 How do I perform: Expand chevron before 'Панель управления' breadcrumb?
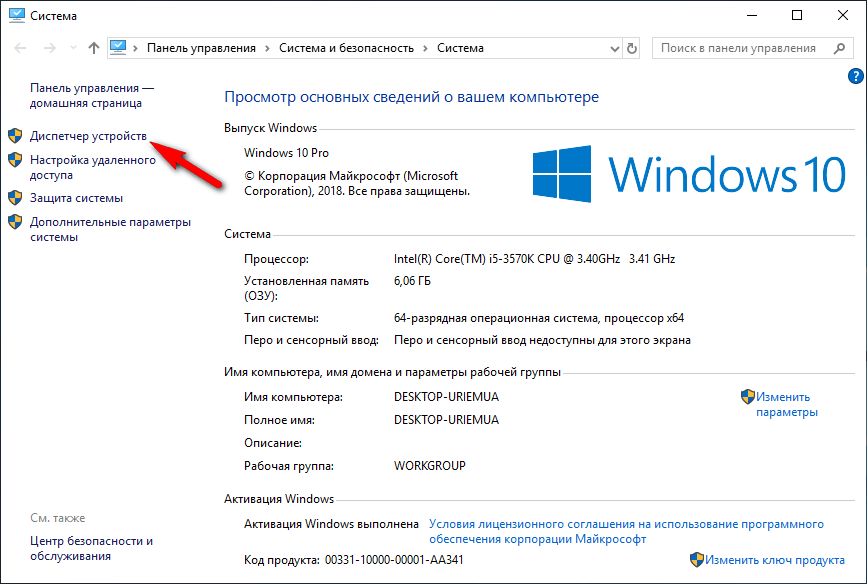pyautogui.click(x=135, y=48)
